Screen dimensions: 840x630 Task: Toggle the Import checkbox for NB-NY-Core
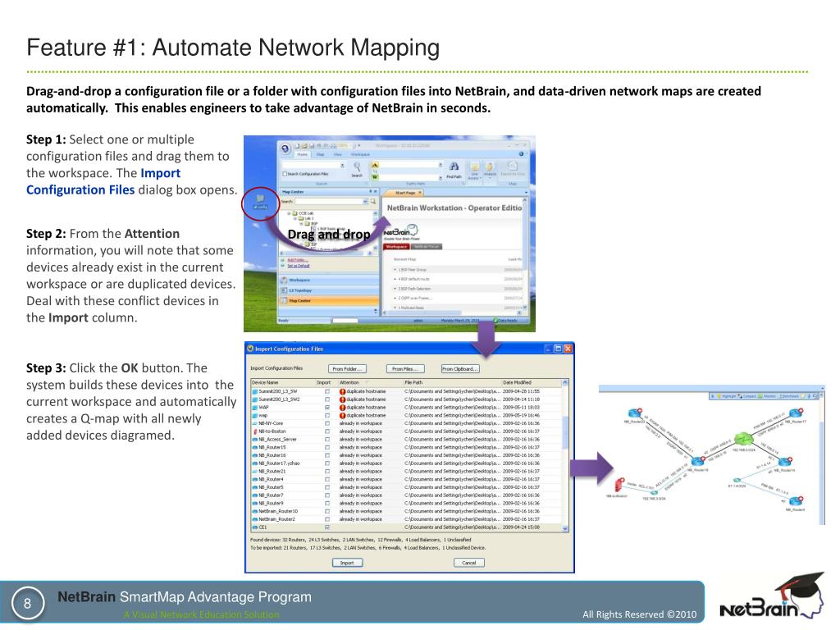click(x=327, y=423)
